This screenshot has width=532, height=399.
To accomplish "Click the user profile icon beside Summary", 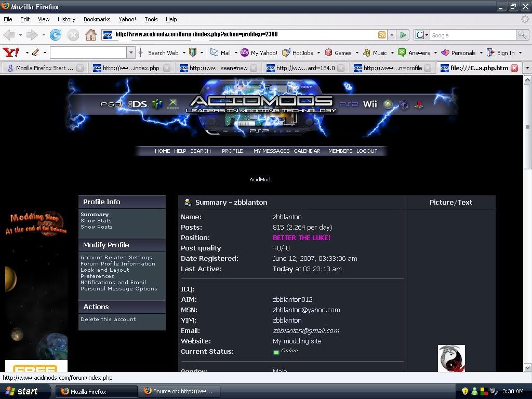I will 188,202.
